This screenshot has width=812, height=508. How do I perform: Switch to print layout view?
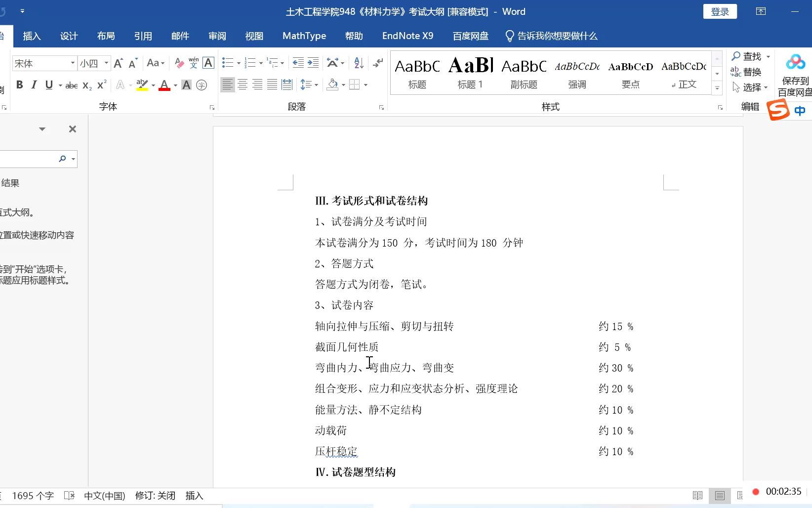click(x=720, y=495)
